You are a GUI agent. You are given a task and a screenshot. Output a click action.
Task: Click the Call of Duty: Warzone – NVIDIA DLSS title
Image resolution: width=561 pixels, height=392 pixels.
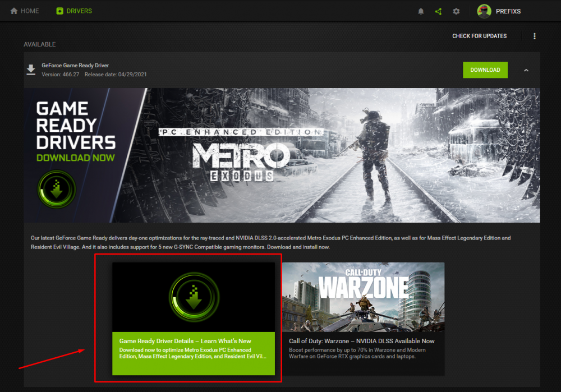362,341
